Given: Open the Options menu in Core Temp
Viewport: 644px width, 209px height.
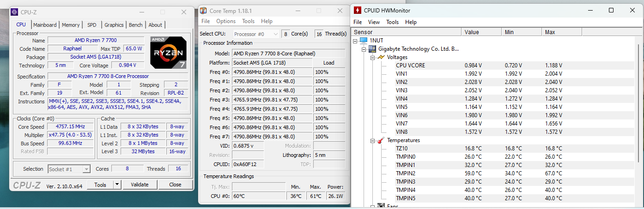Looking at the screenshot, I should [226, 21].
